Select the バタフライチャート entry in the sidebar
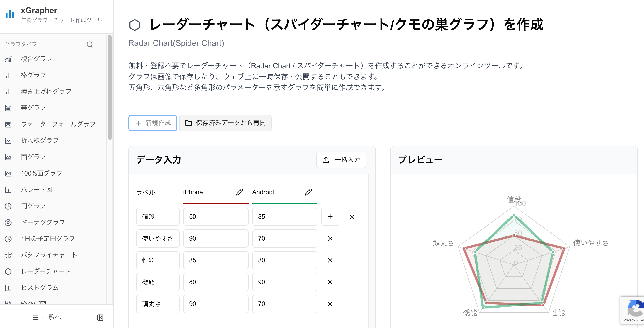This screenshot has width=644, height=328. (49, 255)
